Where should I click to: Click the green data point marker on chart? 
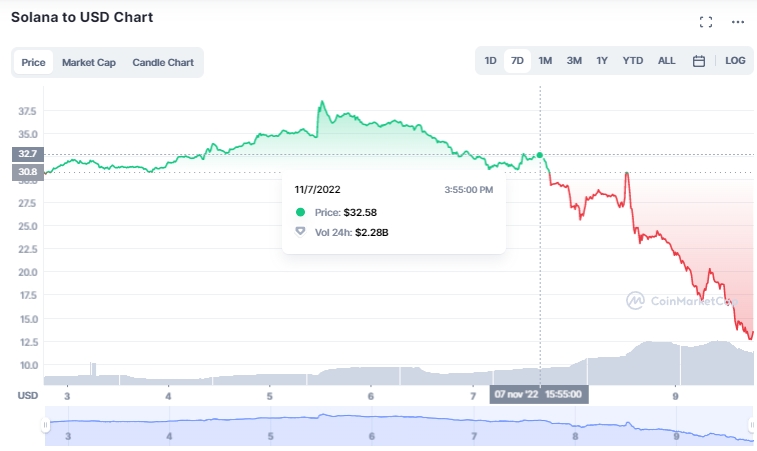[x=540, y=155]
